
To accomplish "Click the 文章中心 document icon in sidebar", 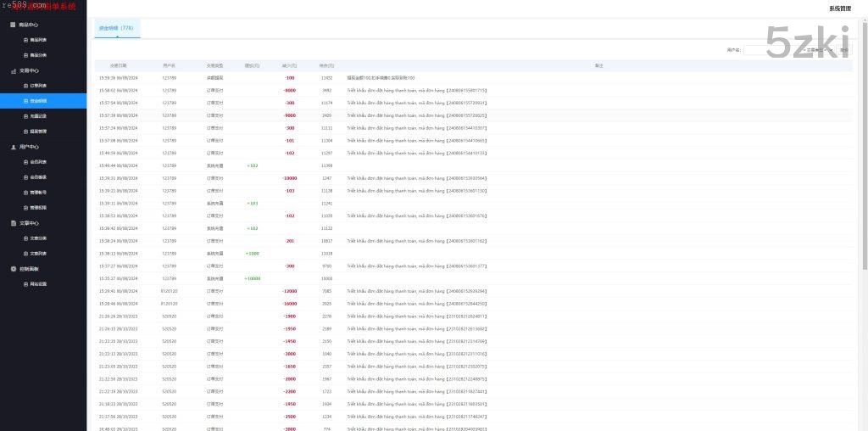I will coord(13,223).
